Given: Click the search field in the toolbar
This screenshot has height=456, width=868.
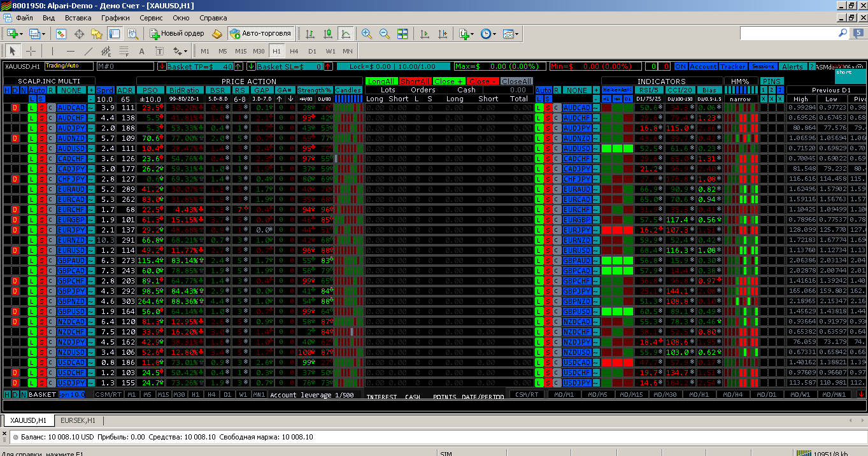Looking at the screenshot, I should 793,33.
